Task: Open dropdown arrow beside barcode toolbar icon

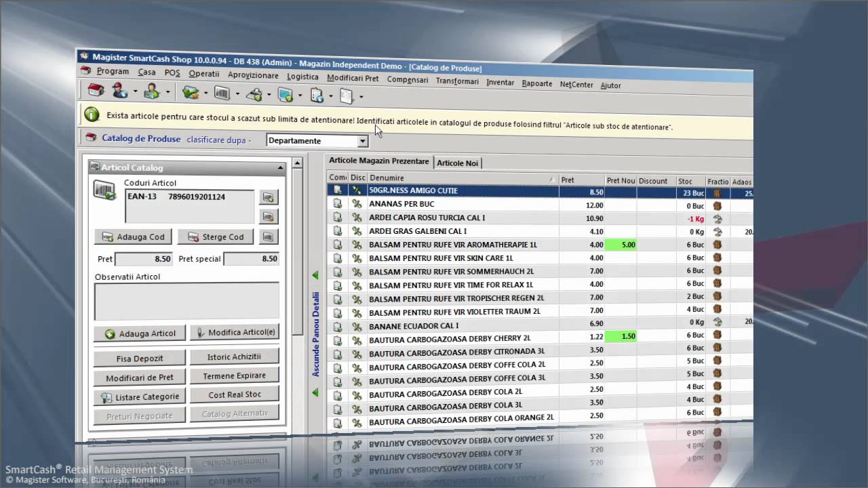Action: (x=237, y=94)
